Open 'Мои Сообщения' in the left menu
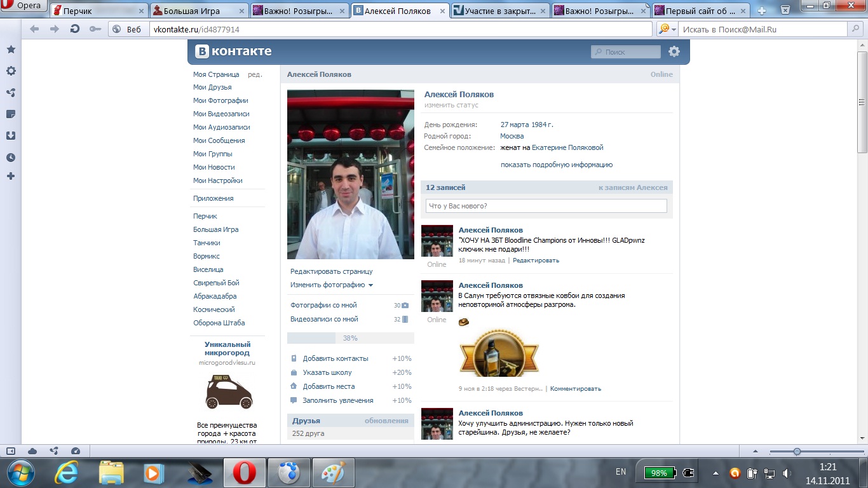The width and height of the screenshot is (868, 488). click(x=219, y=140)
